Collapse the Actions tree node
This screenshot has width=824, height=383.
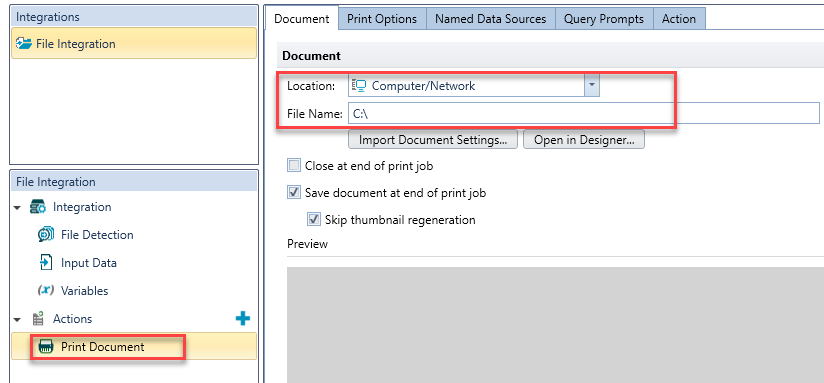point(18,319)
